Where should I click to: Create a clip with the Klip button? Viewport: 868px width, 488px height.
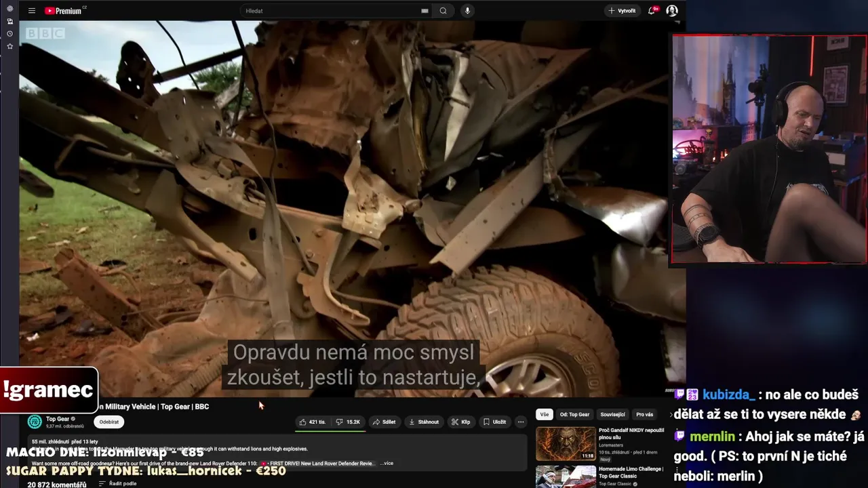(461, 422)
